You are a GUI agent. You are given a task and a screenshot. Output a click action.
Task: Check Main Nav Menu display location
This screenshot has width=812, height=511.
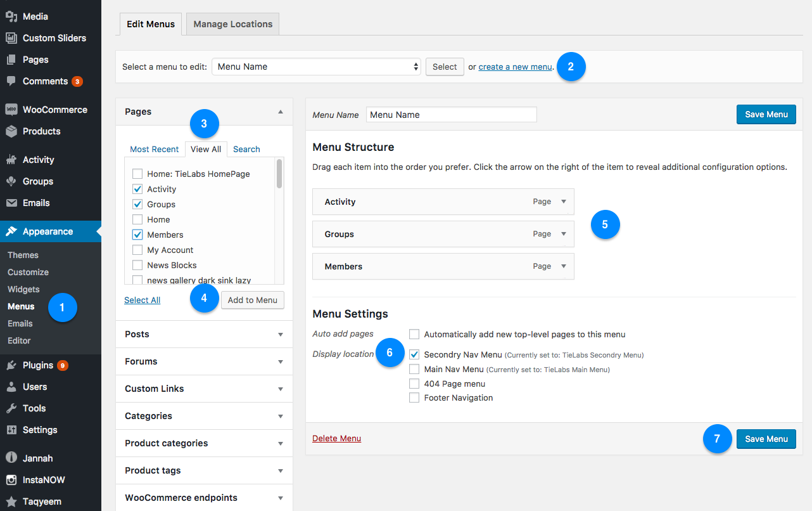point(414,369)
